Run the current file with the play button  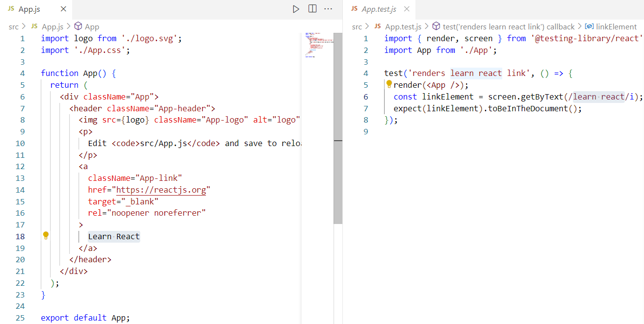[296, 8]
